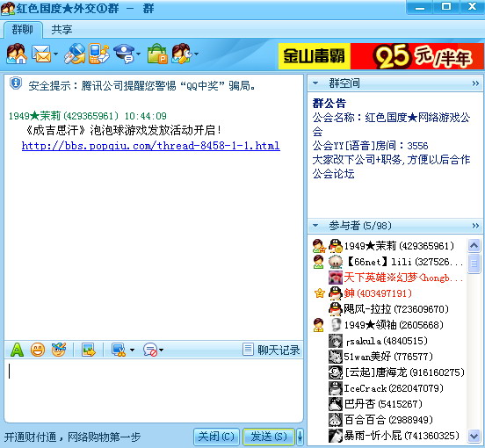The image size is (485, 448).
Task: Open the message blocking dropdown arrow
Action: [161, 350]
